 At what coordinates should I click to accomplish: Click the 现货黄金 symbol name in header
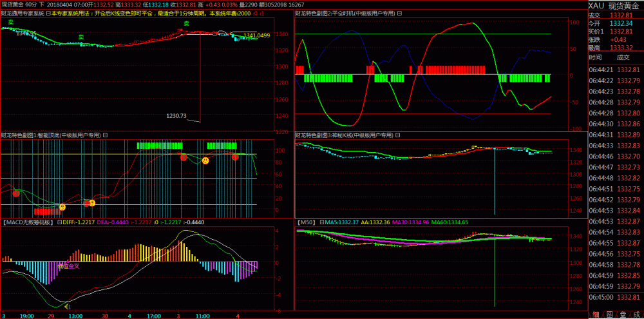click(x=12, y=4)
